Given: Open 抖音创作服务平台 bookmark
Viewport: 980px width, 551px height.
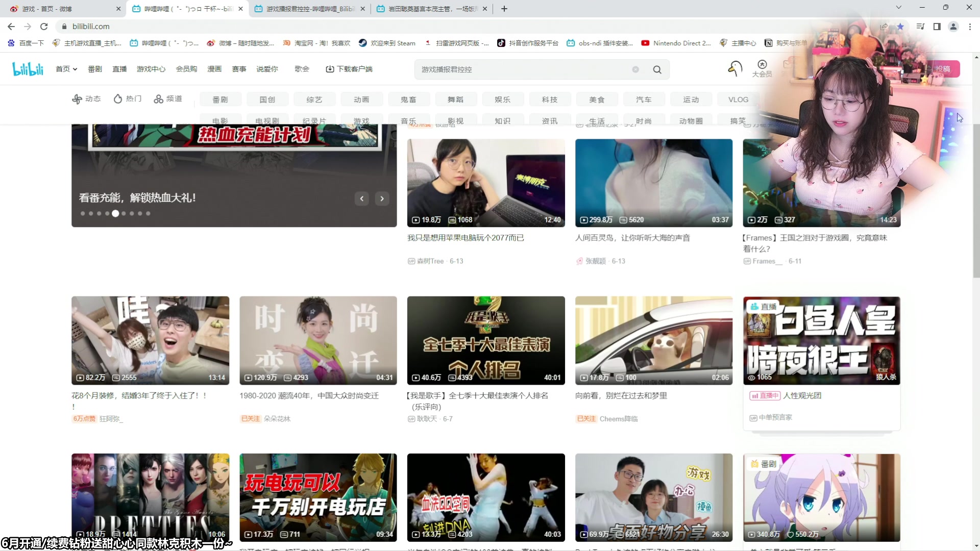Looking at the screenshot, I should pyautogui.click(x=528, y=43).
